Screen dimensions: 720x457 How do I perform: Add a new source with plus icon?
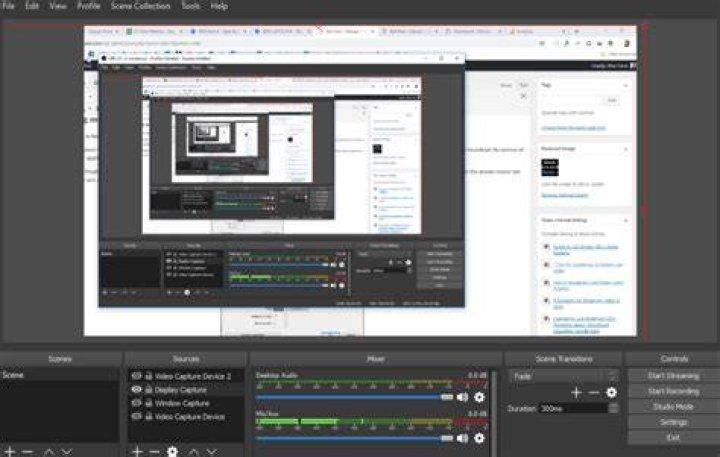(137, 451)
